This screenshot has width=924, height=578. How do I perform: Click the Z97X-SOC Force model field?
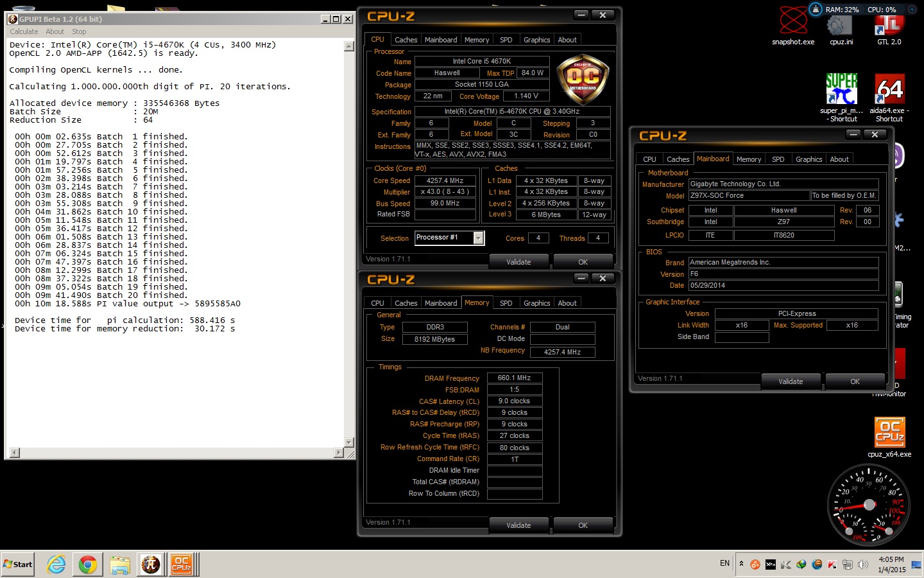click(749, 196)
